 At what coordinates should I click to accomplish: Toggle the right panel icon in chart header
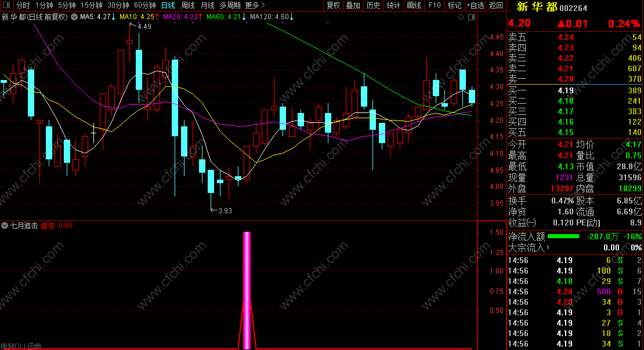pos(472,17)
